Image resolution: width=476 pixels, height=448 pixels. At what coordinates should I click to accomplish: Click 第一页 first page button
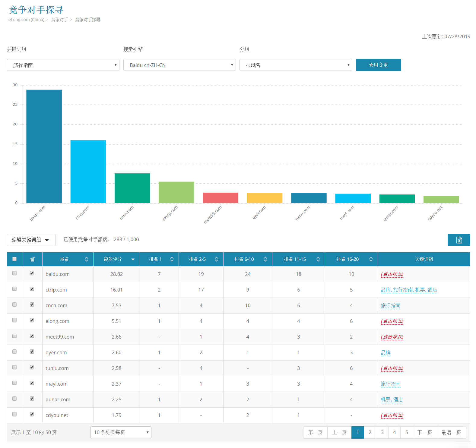315,432
